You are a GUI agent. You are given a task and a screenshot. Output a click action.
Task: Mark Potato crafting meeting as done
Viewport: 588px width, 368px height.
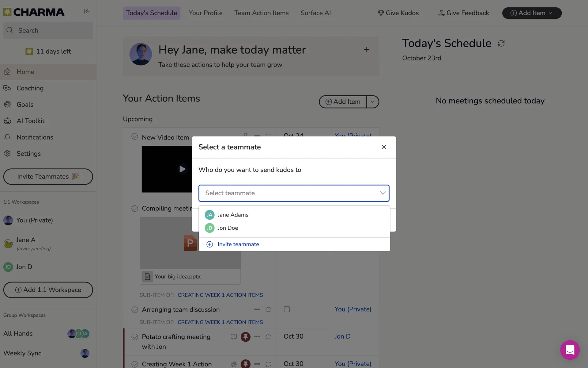[135, 337]
